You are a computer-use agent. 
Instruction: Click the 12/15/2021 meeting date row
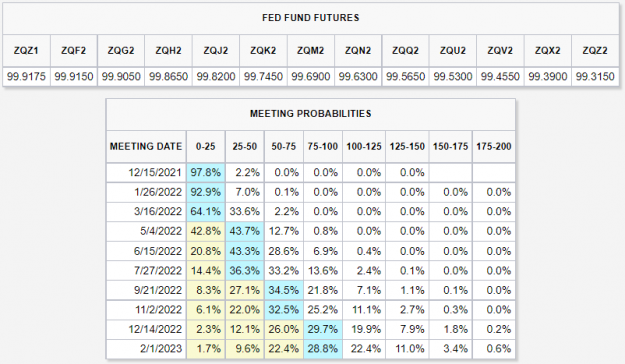coord(311,173)
